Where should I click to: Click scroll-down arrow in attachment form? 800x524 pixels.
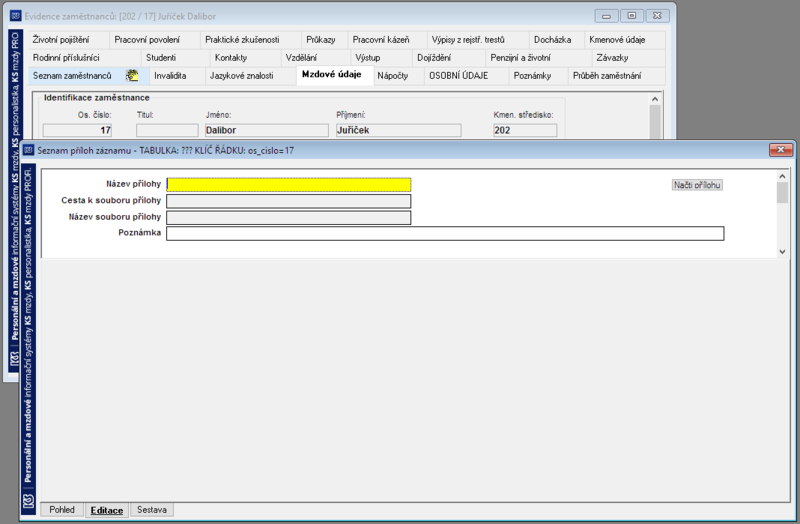(x=782, y=251)
